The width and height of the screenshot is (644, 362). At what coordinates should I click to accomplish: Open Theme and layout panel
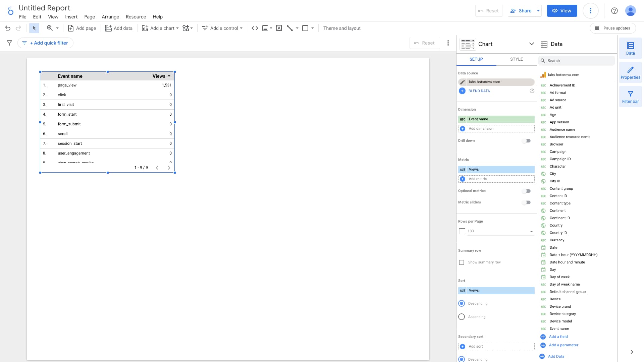point(342,28)
